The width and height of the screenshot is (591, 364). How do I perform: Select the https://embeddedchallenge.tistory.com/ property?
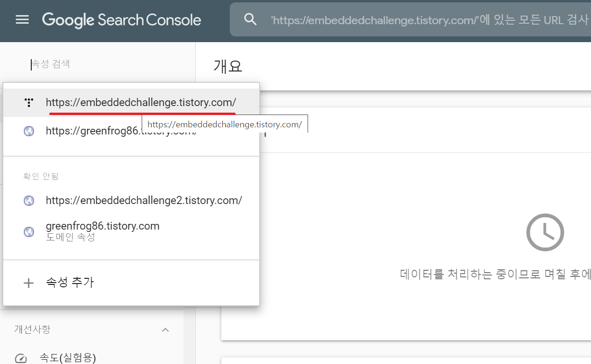pos(131,103)
